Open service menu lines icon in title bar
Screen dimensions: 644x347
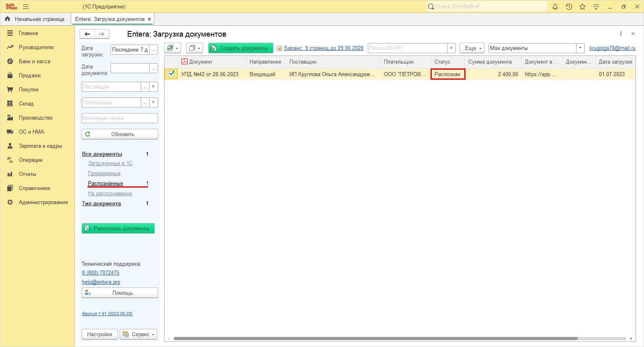pyautogui.click(x=596, y=7)
